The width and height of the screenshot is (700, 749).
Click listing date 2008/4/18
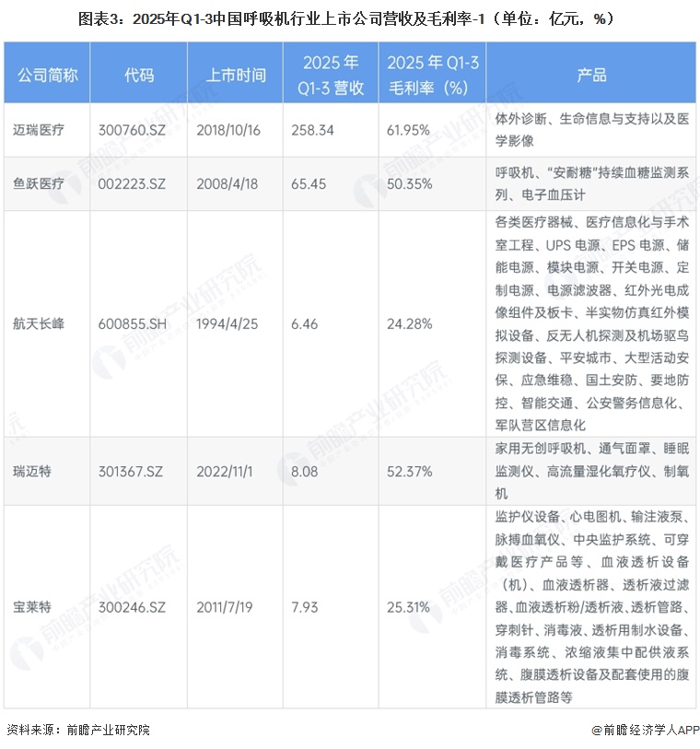227,183
